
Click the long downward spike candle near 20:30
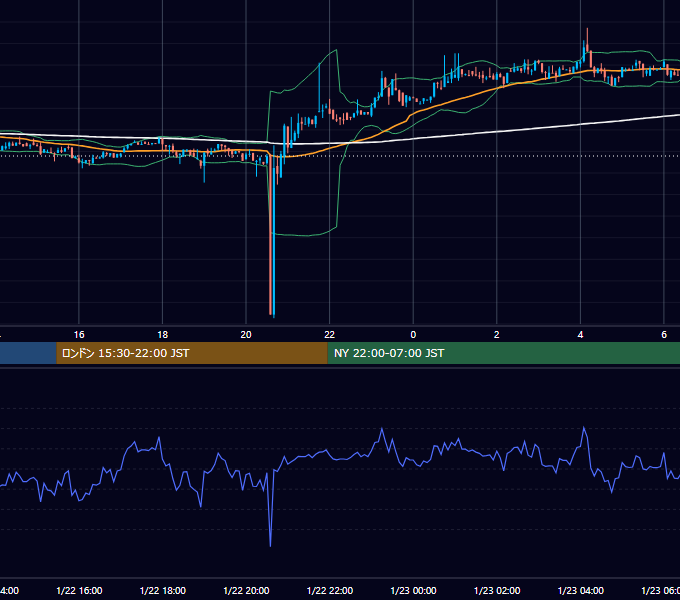[271, 234]
